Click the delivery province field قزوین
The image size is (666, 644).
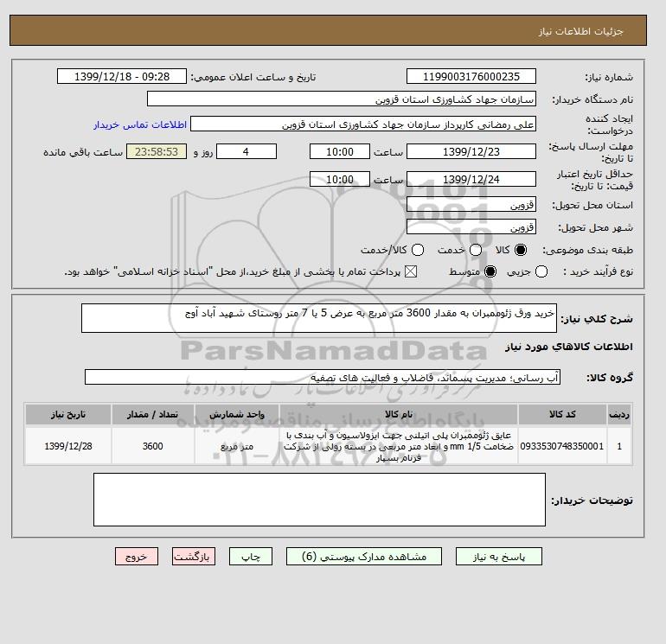click(471, 205)
